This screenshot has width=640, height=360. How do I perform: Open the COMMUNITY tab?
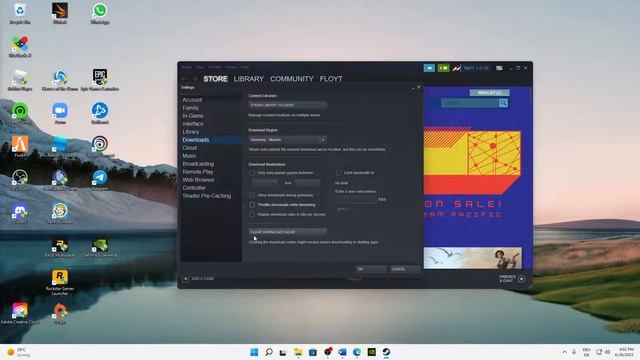(291, 79)
